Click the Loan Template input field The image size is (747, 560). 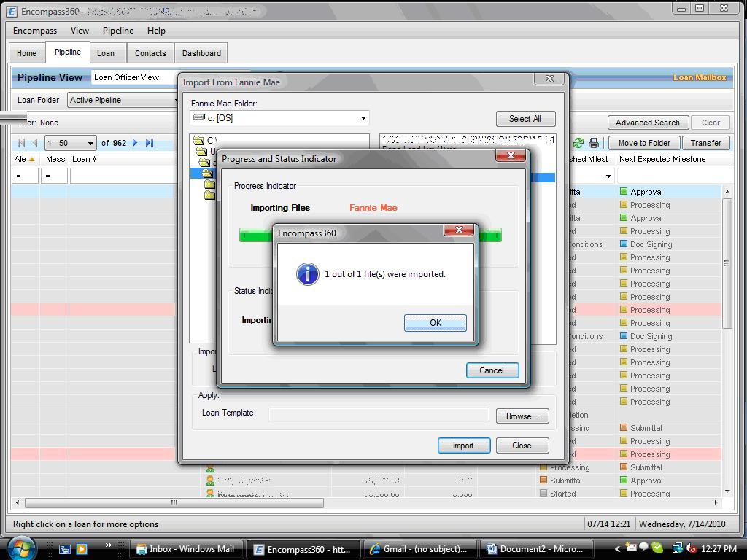pyautogui.click(x=379, y=415)
